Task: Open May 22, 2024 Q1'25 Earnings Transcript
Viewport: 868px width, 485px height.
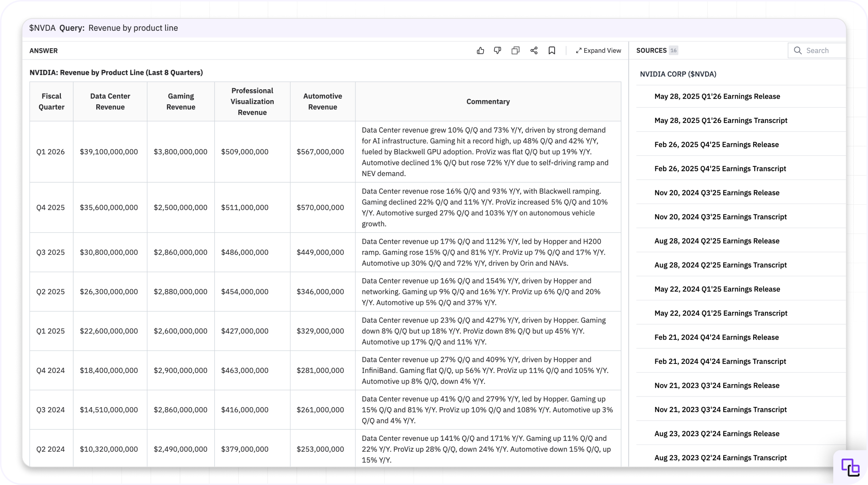Action: [721, 313]
